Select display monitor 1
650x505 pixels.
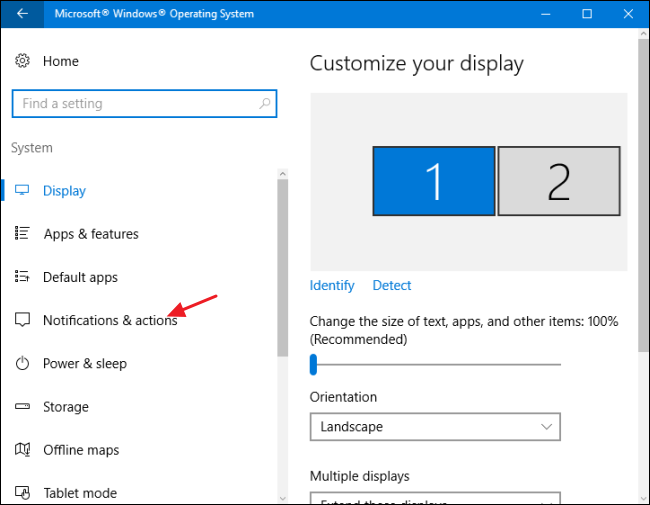434,181
